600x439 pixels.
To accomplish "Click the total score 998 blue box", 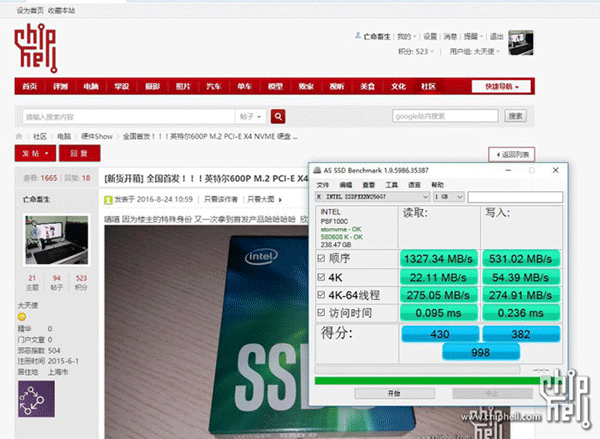I will click(481, 352).
